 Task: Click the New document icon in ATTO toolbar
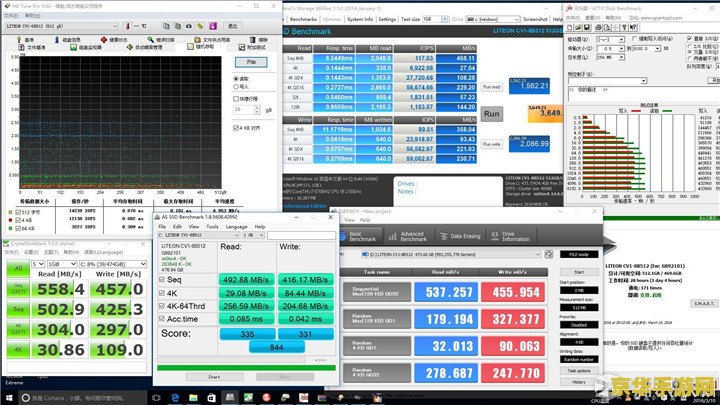[571, 28]
